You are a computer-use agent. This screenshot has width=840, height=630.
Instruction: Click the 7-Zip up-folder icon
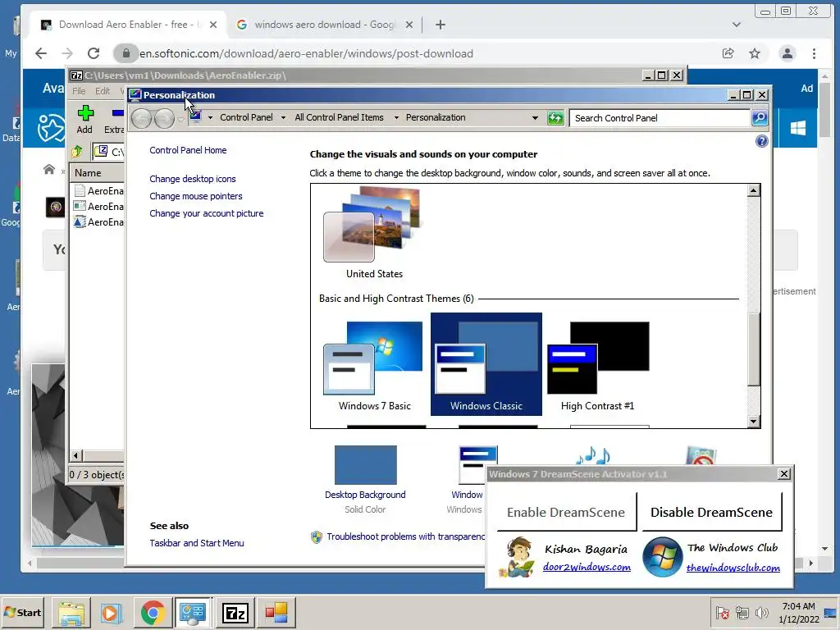78,152
